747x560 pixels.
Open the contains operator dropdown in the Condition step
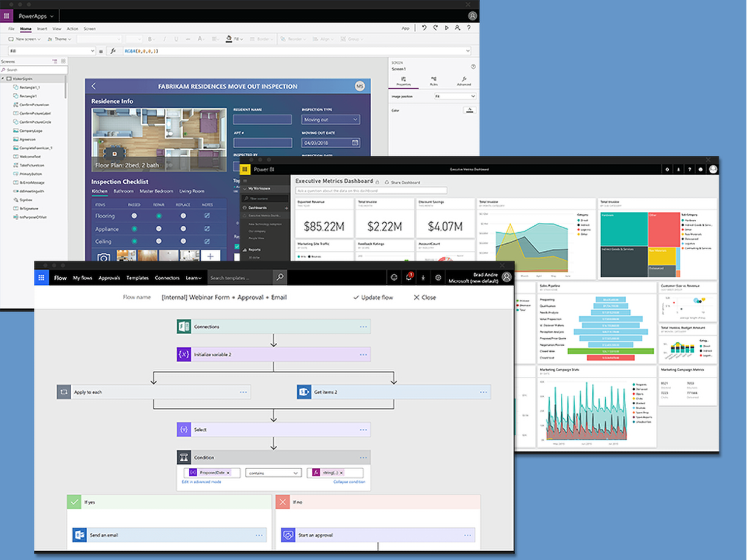click(x=273, y=473)
